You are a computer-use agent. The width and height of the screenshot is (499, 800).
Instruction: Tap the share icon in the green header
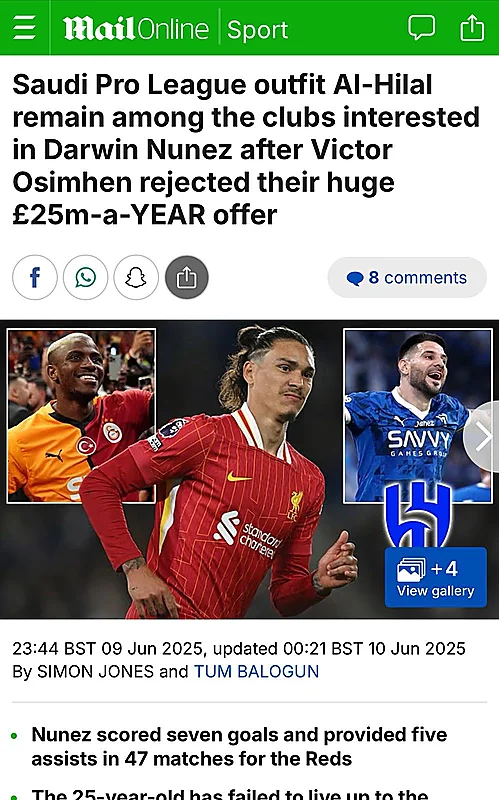(x=472, y=27)
